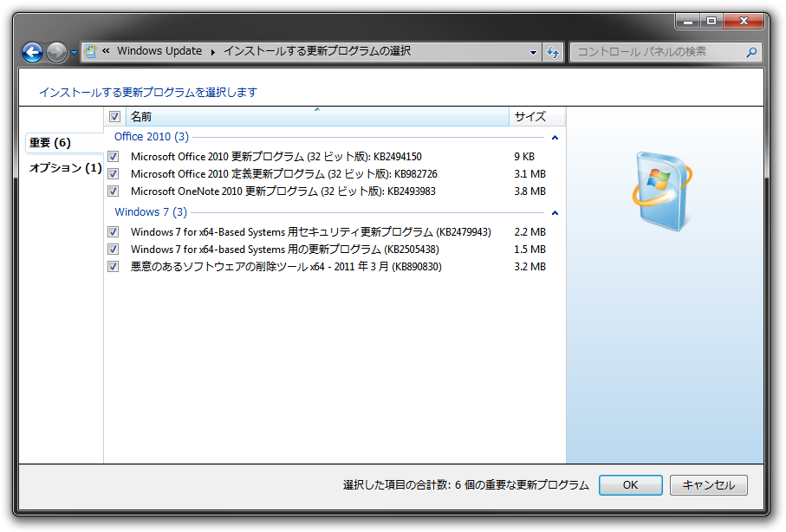Click the キャンセル button
This screenshot has width=786, height=532.
[x=708, y=485]
